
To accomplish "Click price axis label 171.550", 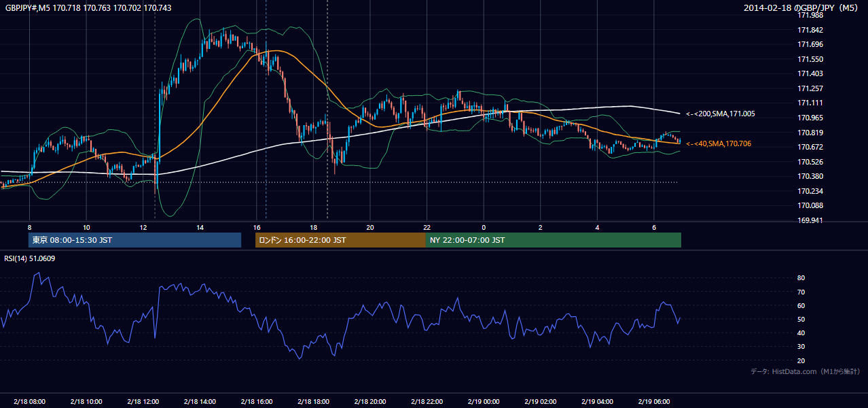I will tap(810, 59).
